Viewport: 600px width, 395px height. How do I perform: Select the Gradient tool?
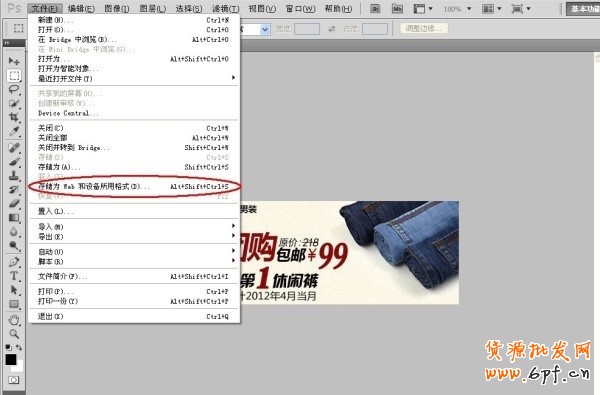pos(14,218)
